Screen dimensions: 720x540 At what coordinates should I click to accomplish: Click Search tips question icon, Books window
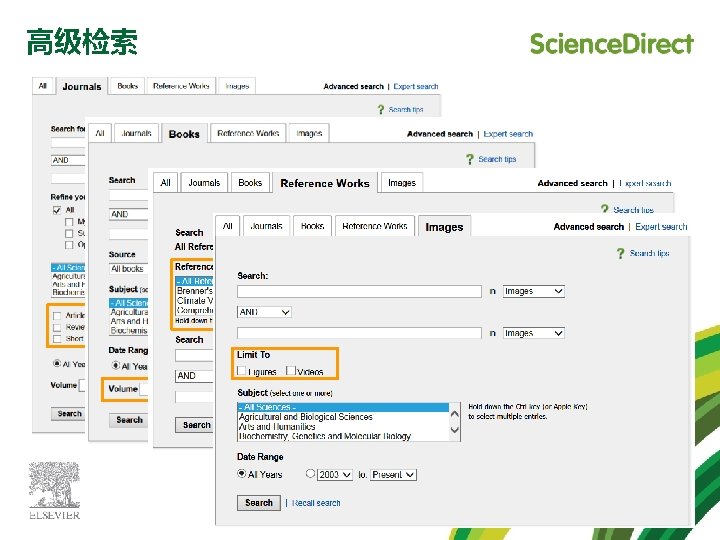coord(469,159)
